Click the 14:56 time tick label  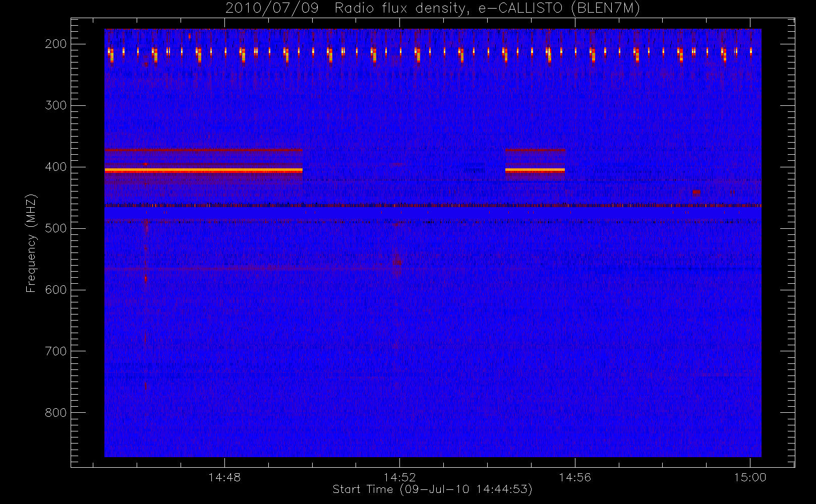[x=575, y=477]
